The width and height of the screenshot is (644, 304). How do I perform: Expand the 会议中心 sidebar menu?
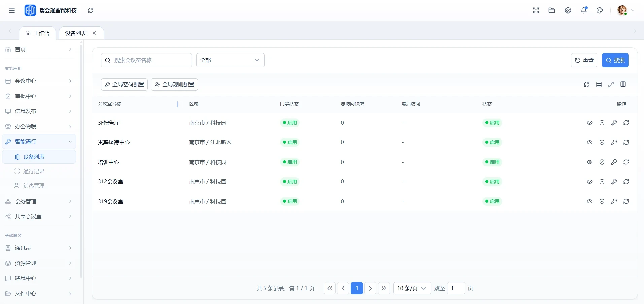(39, 81)
